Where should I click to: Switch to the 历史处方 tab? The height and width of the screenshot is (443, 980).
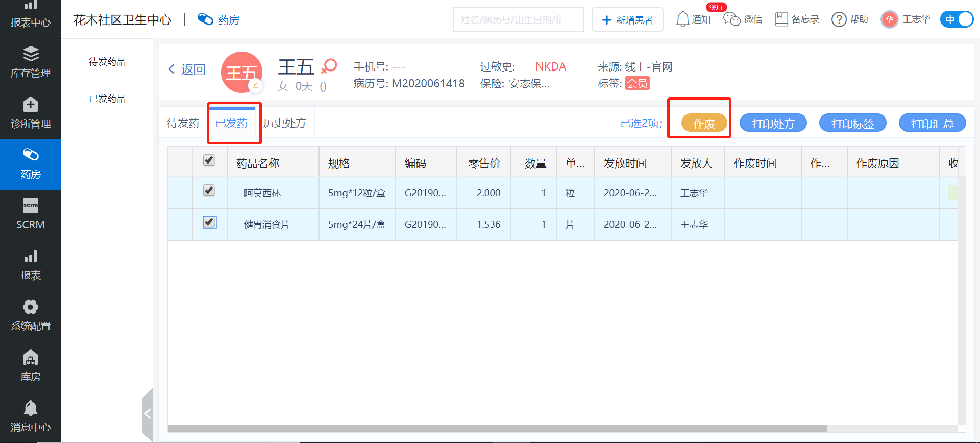[285, 123]
